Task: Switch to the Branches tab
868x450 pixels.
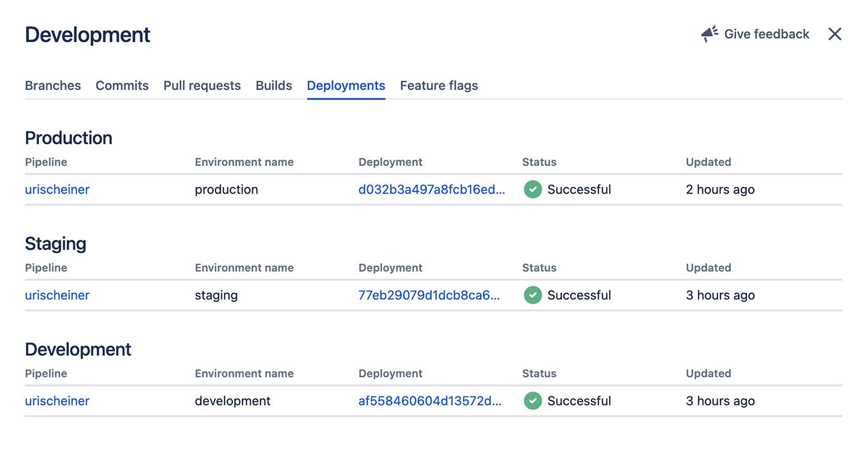Action: 53,86
